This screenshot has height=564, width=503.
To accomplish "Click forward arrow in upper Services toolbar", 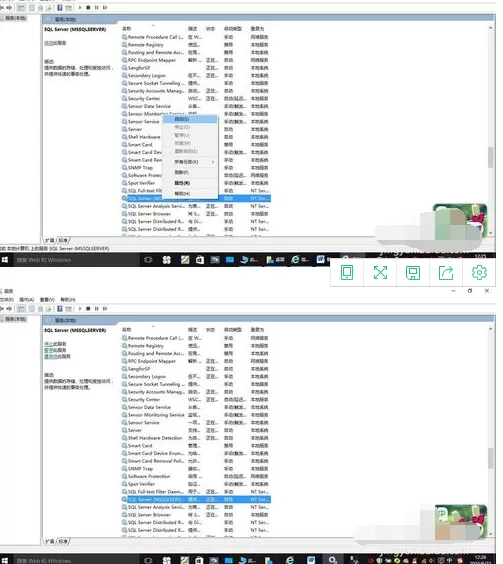I will [x=9, y=8].
